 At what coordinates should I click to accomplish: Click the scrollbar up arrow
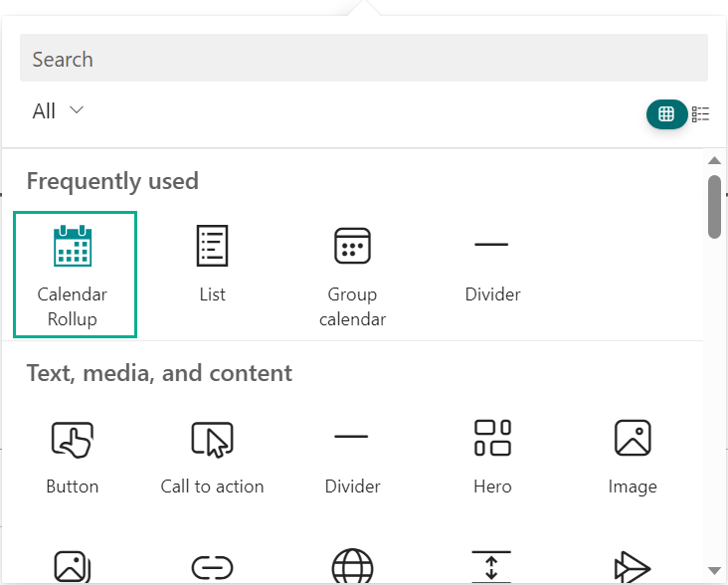[714, 160]
